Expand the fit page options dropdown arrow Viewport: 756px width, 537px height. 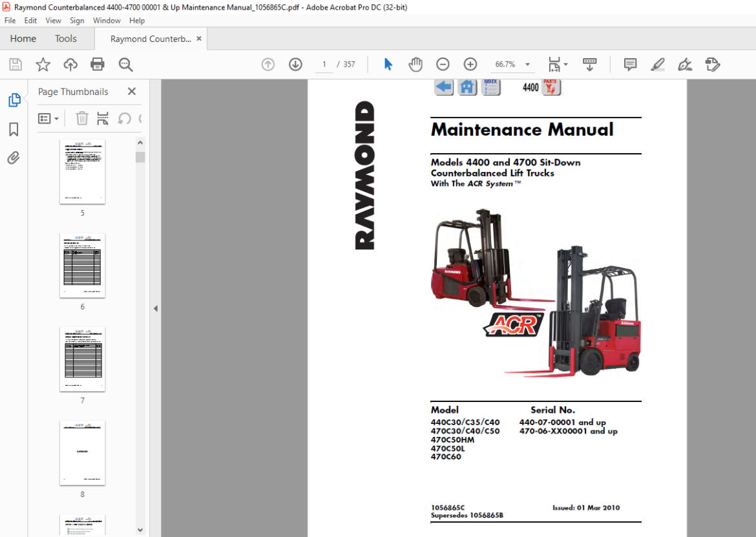point(565,64)
